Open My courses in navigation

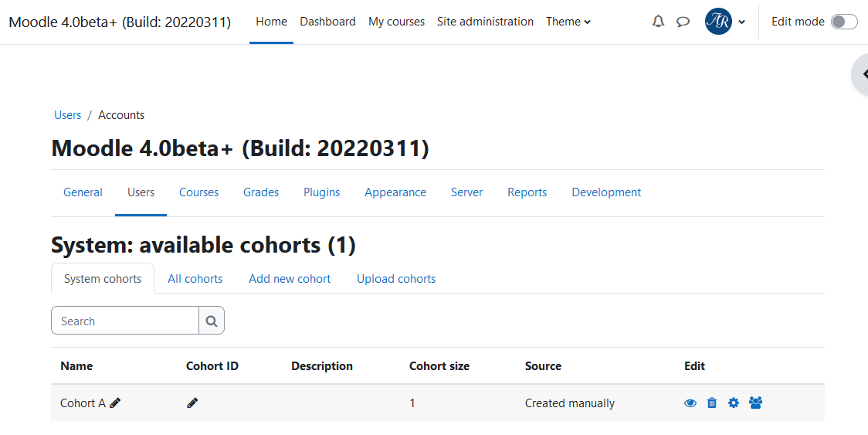(396, 22)
